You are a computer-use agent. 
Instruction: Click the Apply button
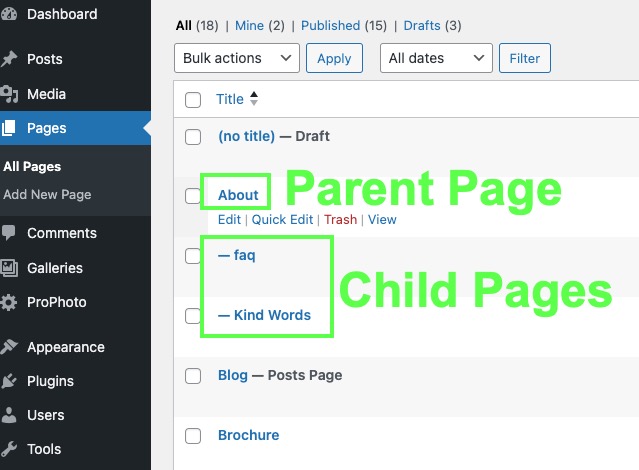[x=334, y=58]
